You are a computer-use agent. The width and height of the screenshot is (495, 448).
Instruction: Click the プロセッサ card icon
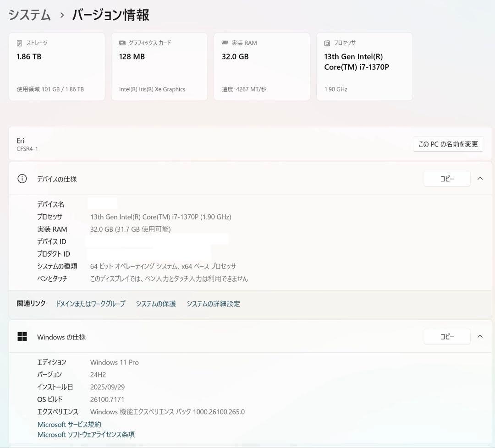[x=326, y=43]
